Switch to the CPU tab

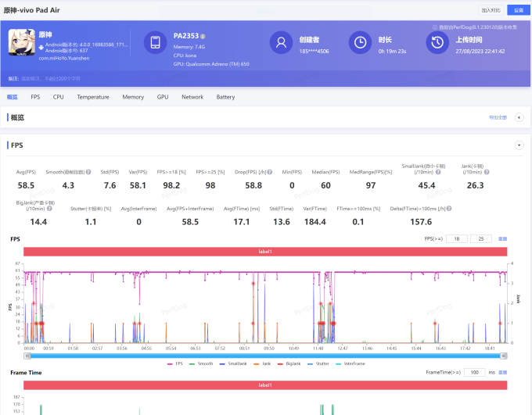[59, 97]
